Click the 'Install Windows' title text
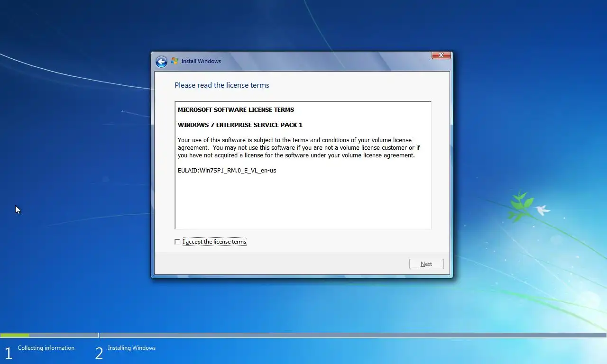Screen dimensions: 607x364 coord(201,61)
